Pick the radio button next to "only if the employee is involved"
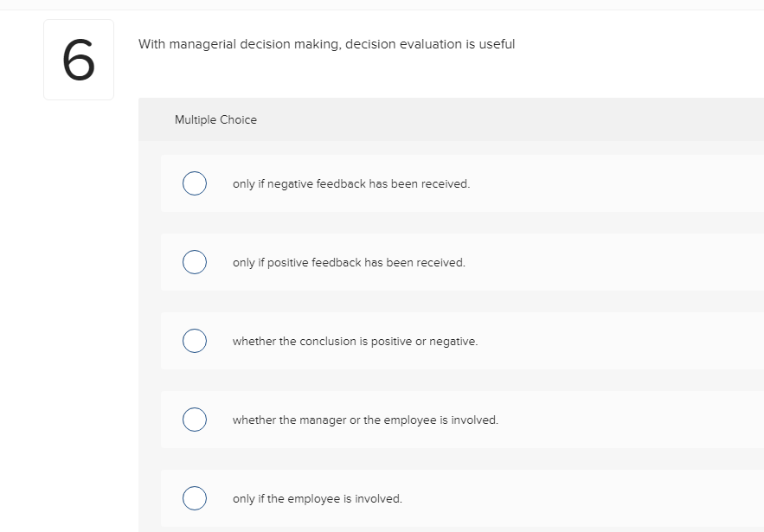Viewport: 764px width, 532px height. coord(195,498)
